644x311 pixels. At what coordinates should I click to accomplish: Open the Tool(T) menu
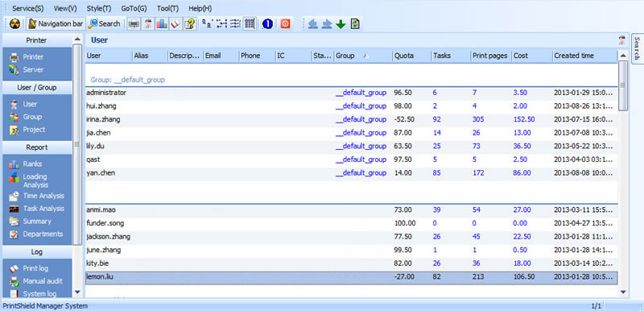point(167,8)
